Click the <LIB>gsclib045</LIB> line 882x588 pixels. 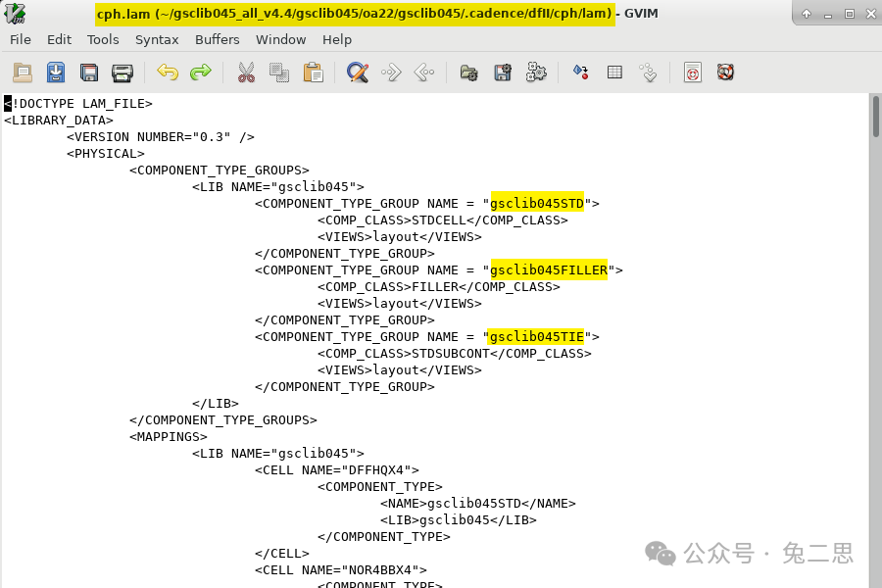pyautogui.click(x=459, y=520)
